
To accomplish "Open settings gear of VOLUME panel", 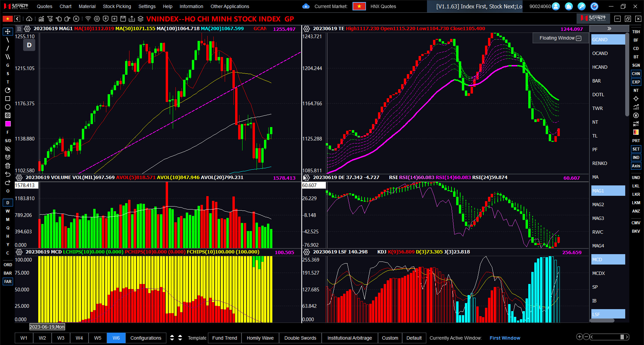I will tap(19, 178).
